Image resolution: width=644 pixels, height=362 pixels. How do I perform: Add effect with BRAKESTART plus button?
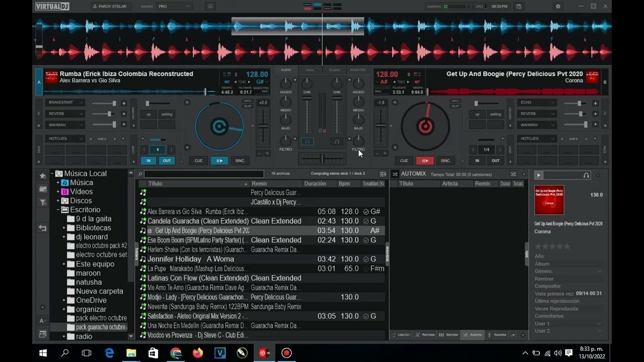[x=124, y=103]
